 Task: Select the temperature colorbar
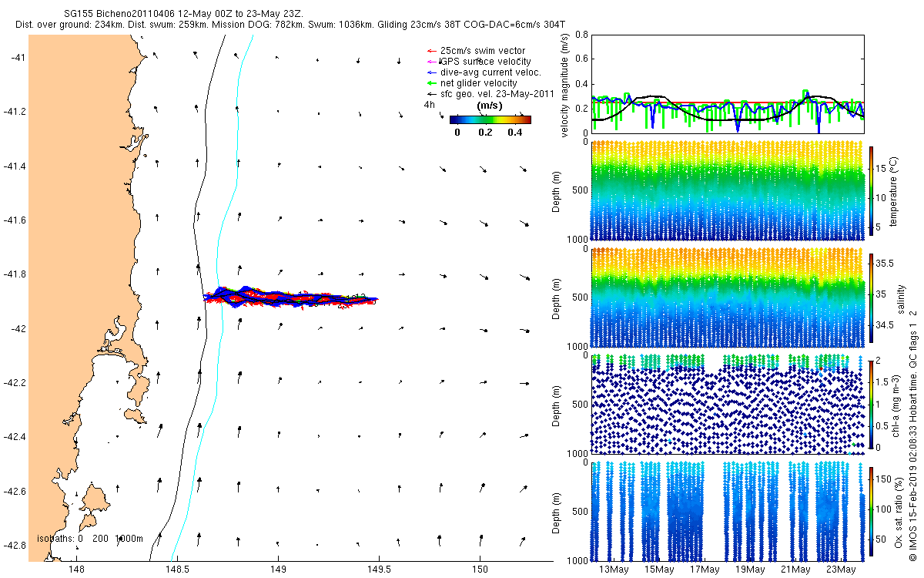coord(872,193)
